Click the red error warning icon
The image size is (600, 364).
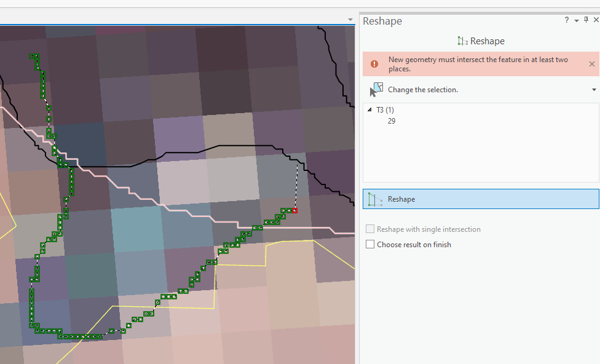(x=374, y=64)
